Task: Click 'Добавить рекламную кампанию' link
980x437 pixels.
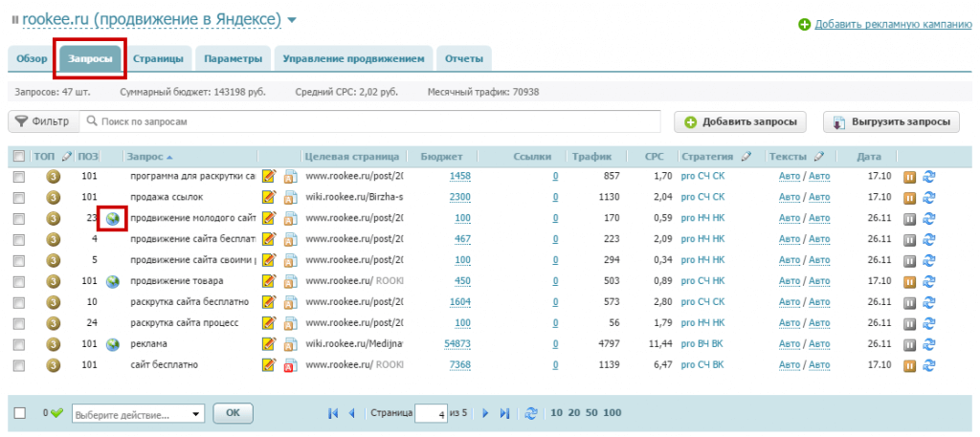Action: click(x=893, y=24)
